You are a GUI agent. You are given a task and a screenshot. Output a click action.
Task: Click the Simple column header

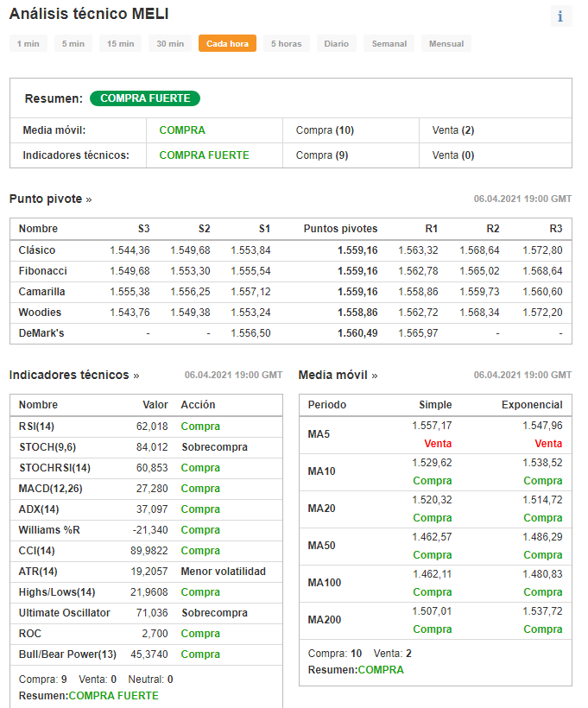435,405
